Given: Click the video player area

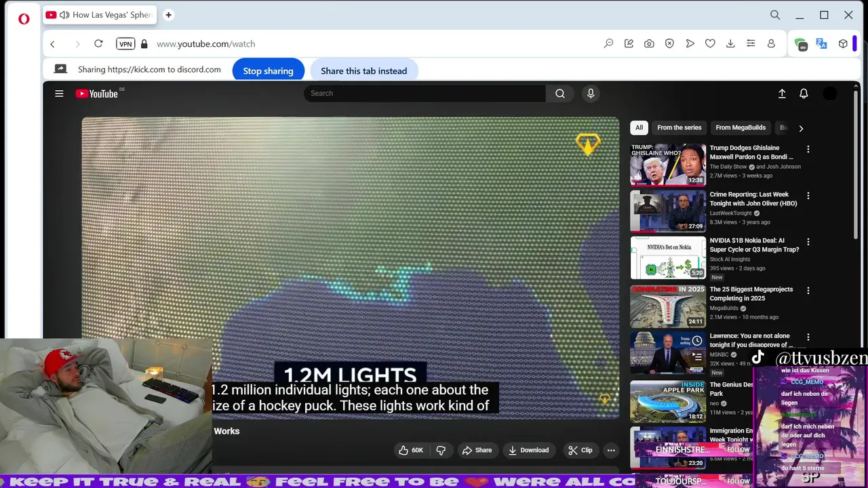Looking at the screenshot, I should [351, 268].
